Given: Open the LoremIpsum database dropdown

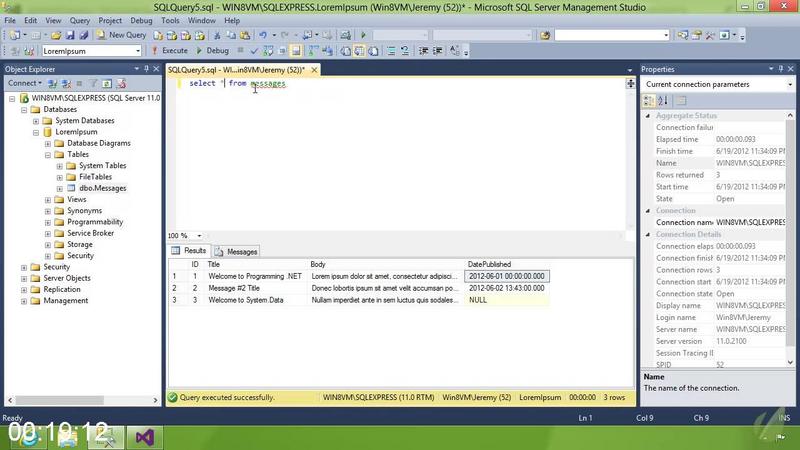Looking at the screenshot, I should [x=138, y=51].
